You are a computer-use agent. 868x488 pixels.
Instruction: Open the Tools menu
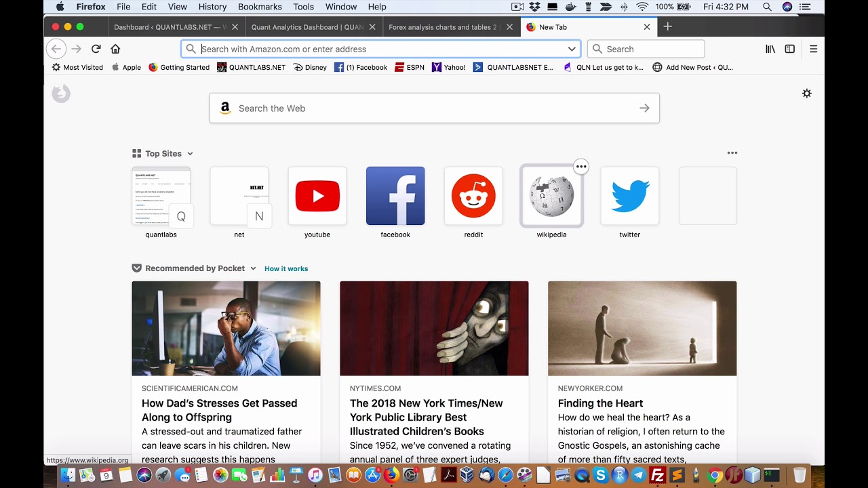304,7
